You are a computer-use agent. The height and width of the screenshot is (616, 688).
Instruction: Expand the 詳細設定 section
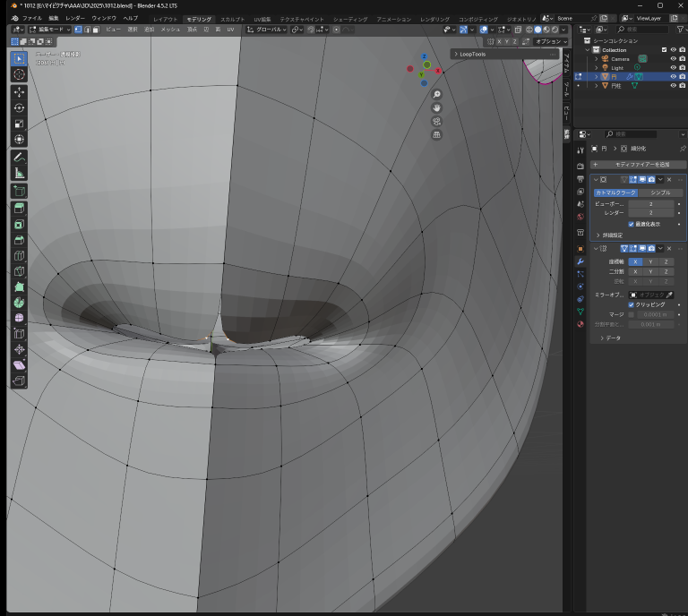point(609,235)
